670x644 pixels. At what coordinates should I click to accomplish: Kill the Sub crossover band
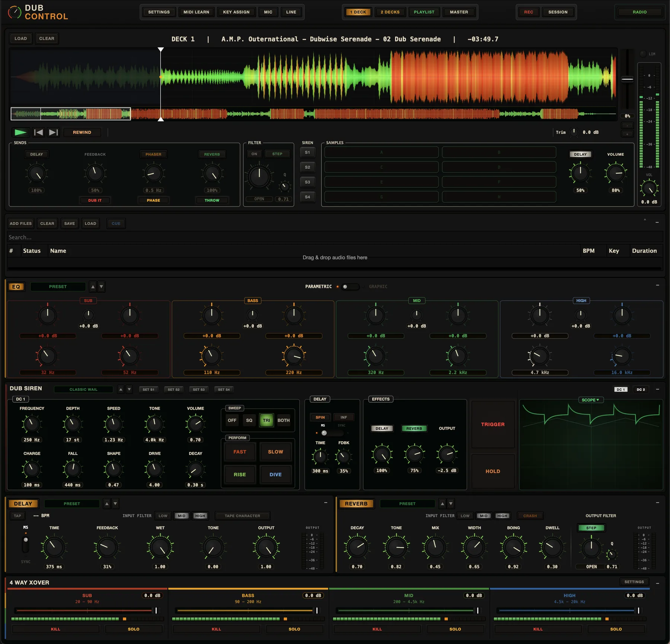point(55,629)
